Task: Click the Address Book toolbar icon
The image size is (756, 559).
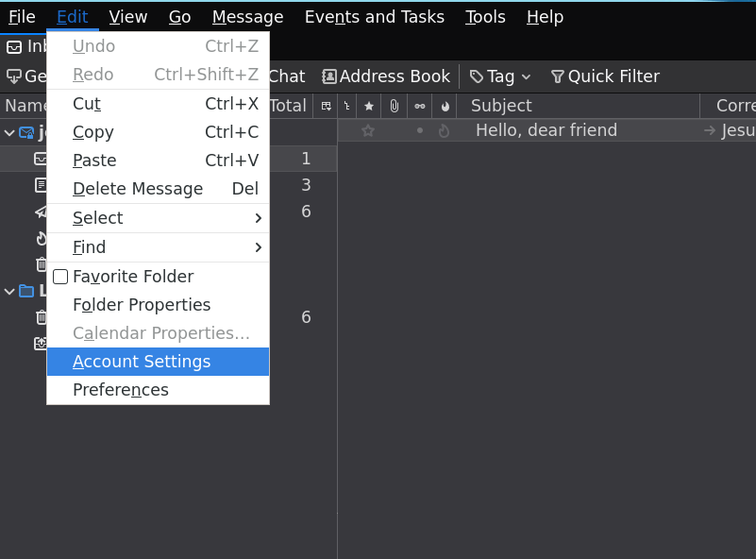Action: (329, 76)
